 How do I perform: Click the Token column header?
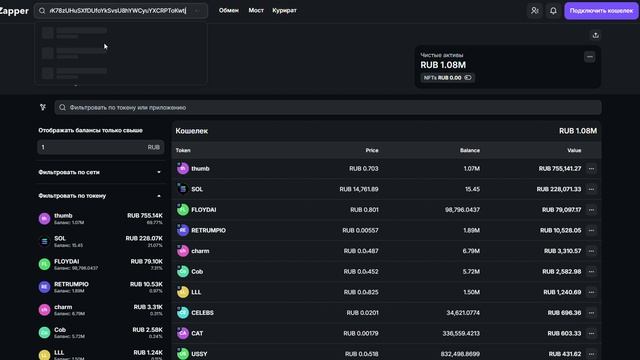tap(183, 150)
